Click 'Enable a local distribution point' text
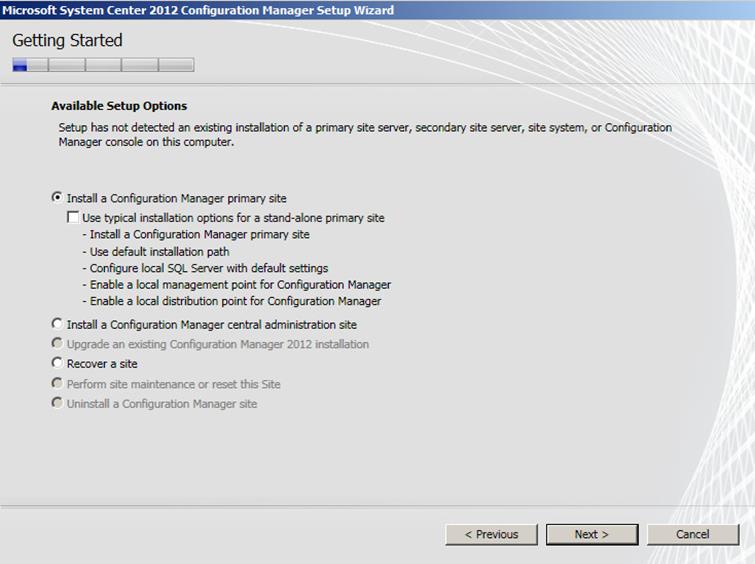This screenshot has width=755, height=564. point(235,301)
